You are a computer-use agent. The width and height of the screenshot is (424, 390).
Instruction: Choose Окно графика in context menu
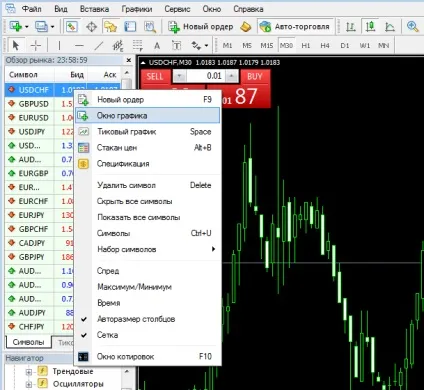click(x=148, y=116)
